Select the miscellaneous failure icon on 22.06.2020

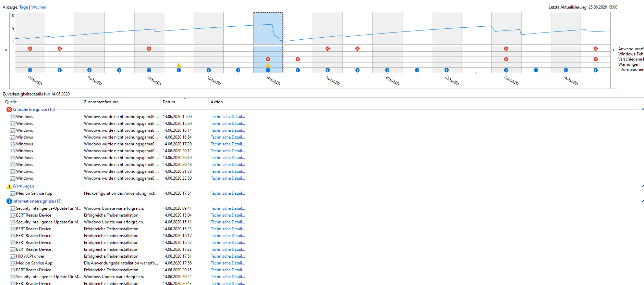506,59
